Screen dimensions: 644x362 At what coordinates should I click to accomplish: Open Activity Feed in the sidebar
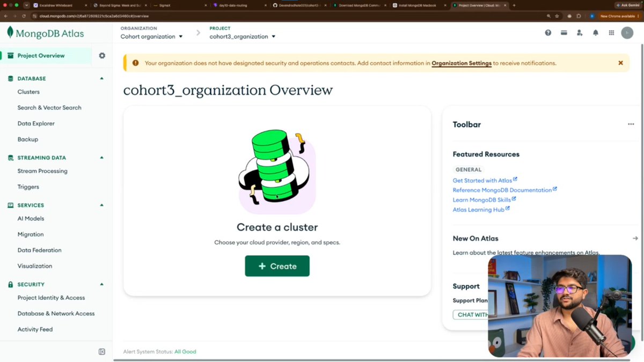[35, 329]
